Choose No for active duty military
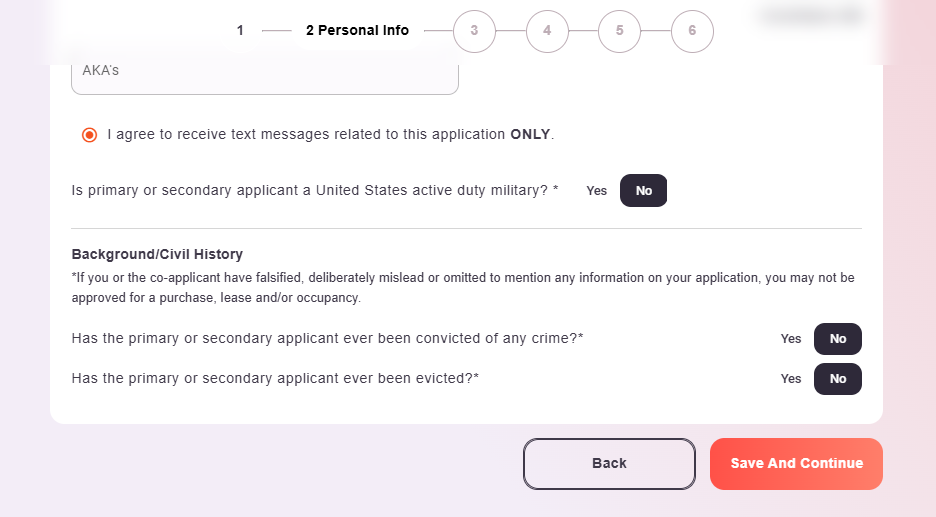Viewport: 936px width, 517px height. pos(643,191)
